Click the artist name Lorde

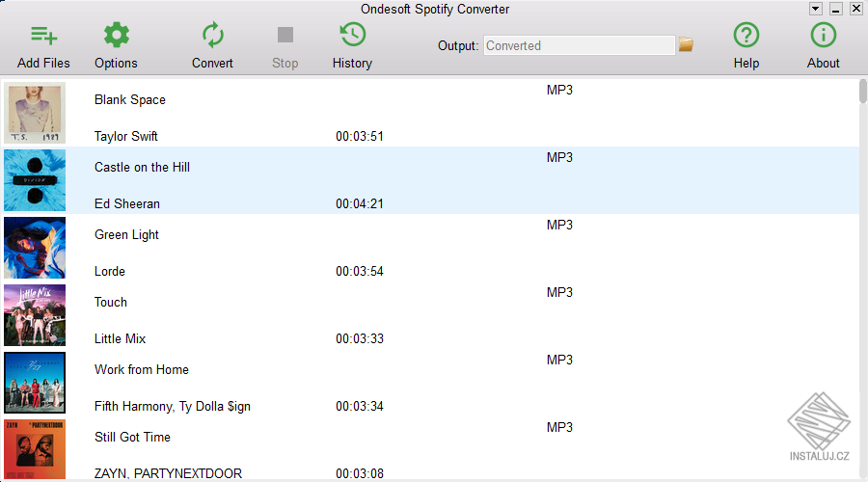pos(110,271)
